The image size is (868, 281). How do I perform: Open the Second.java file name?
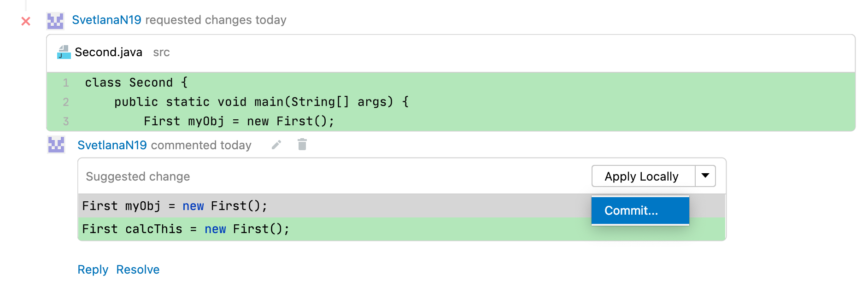(x=108, y=52)
